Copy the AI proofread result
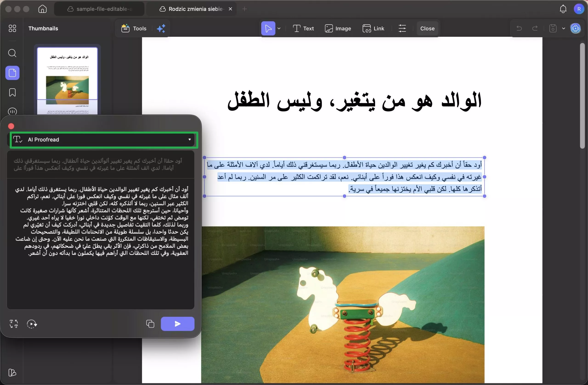588x385 pixels. point(150,324)
